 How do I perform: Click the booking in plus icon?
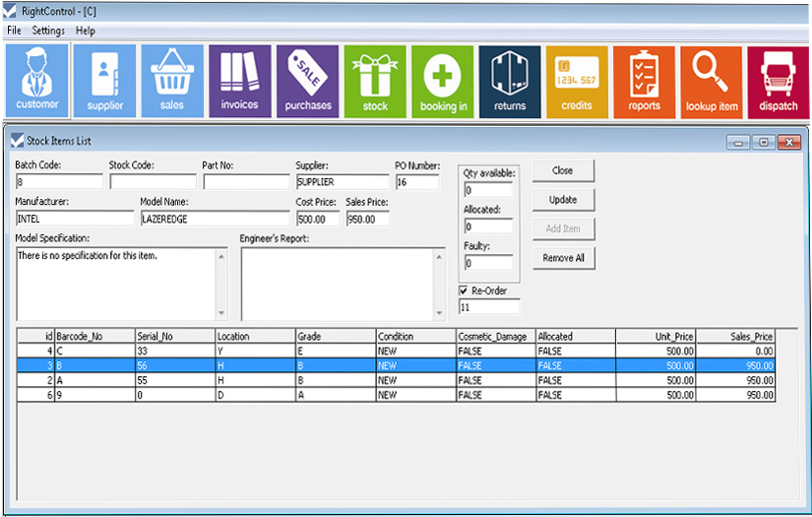[x=443, y=82]
